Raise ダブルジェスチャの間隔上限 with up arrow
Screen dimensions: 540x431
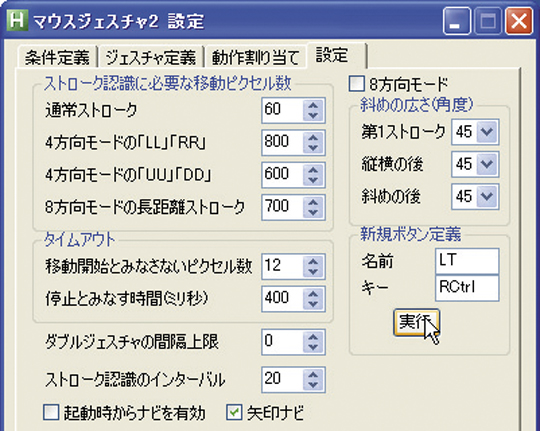(x=313, y=337)
